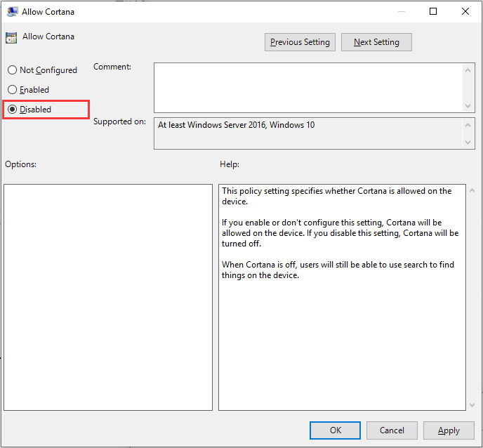Minimize the Allow Cortana window

tap(402, 11)
